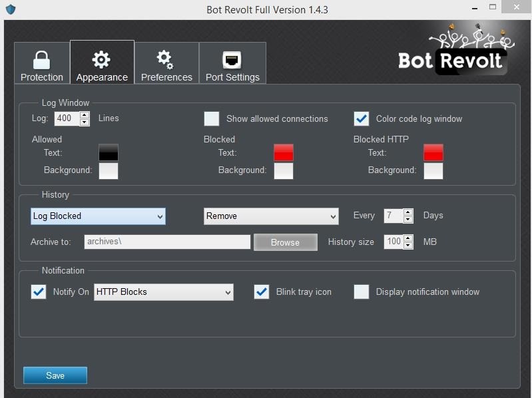This screenshot has width=532, height=398.
Task: Expand the HTTP Blocks notify dropdown
Action: (164, 292)
